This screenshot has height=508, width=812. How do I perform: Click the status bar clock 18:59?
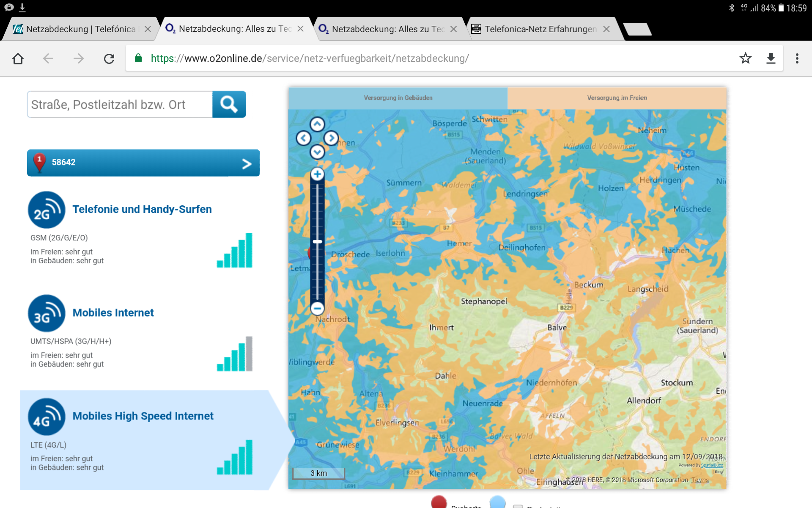point(796,8)
